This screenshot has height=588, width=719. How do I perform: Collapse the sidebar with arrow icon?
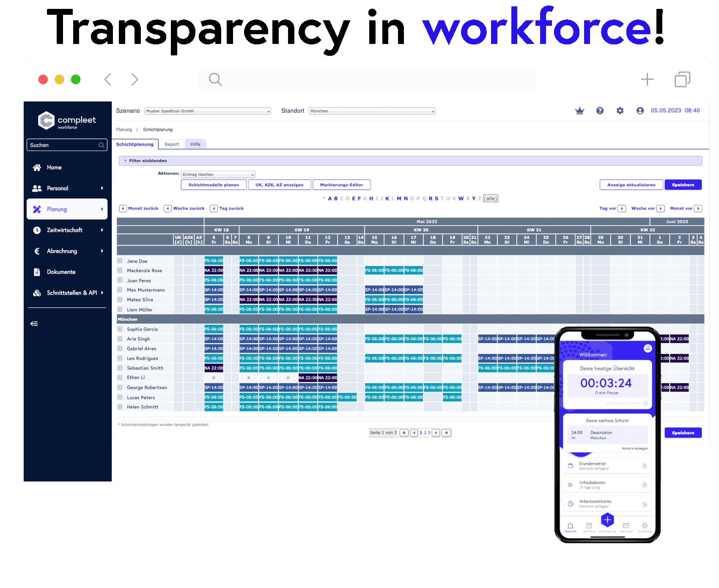34,324
